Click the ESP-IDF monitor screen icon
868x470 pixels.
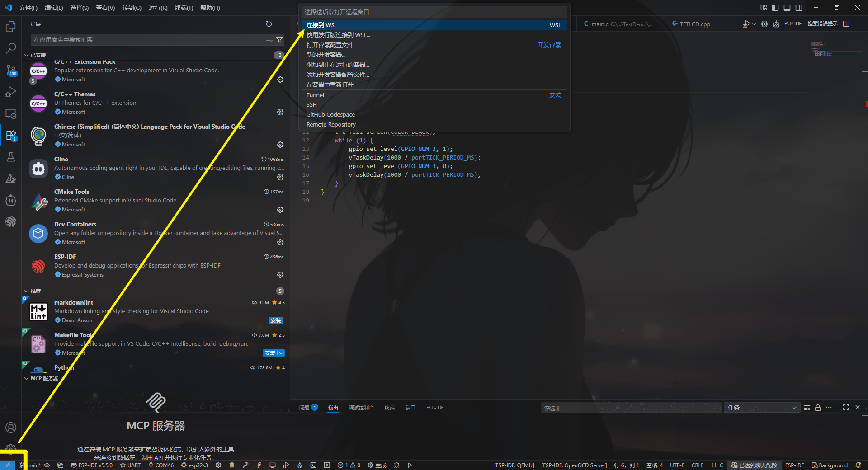(x=273, y=465)
